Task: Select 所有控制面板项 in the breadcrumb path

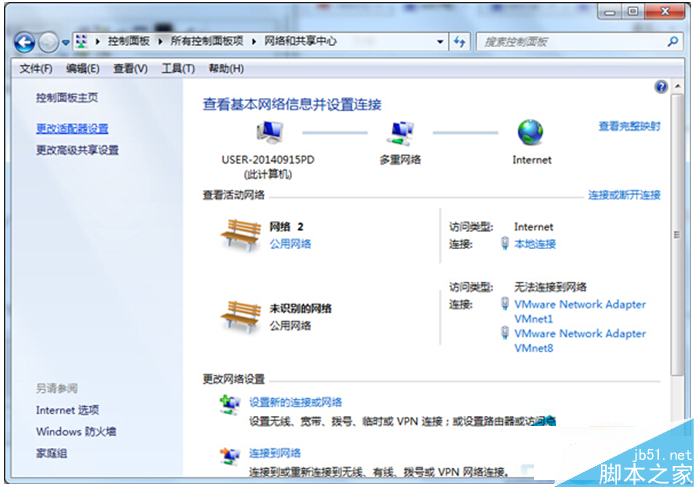Action: click(205, 42)
